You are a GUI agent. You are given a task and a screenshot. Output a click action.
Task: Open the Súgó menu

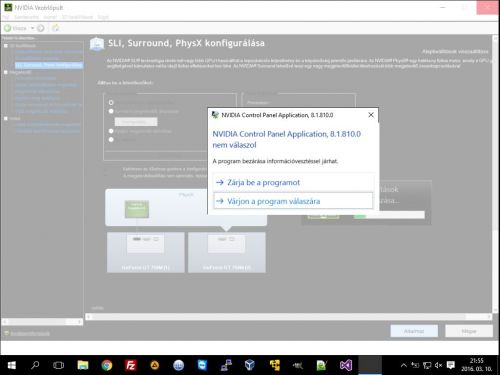click(x=103, y=17)
